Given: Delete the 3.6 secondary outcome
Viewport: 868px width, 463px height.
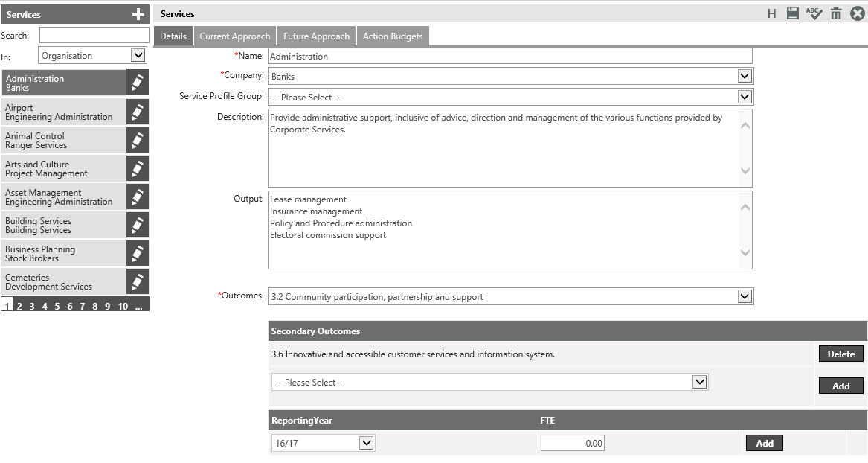Looking at the screenshot, I should [841, 354].
